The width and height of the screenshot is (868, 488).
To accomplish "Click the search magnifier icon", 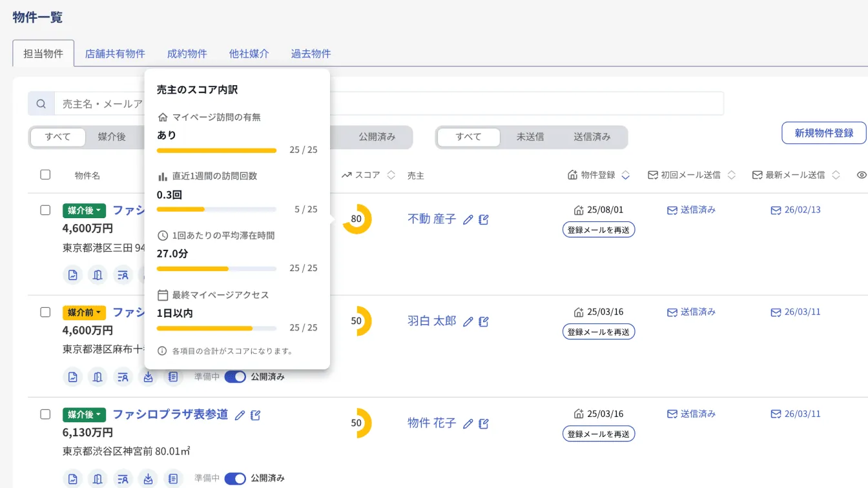I will point(41,104).
